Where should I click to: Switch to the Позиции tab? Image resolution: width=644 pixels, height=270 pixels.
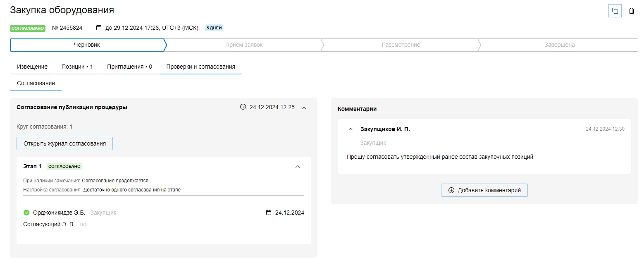click(x=77, y=67)
